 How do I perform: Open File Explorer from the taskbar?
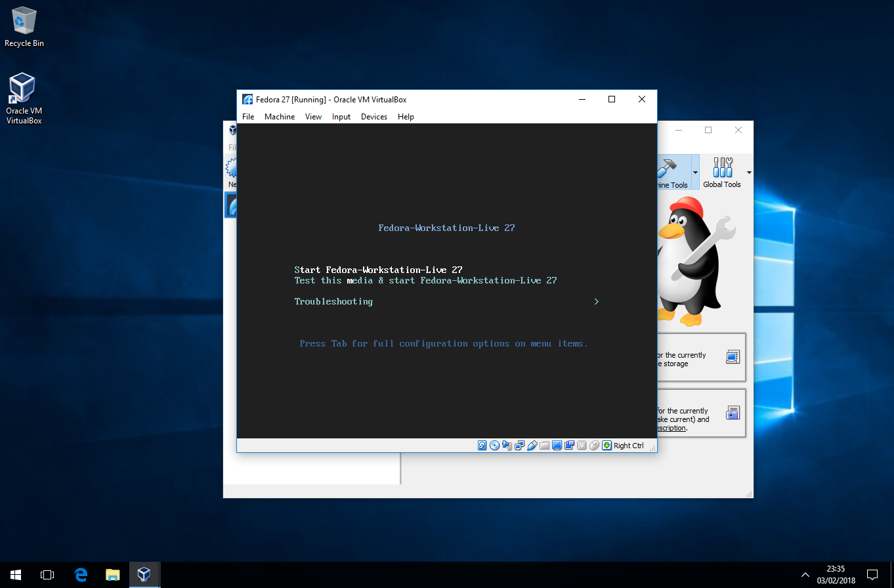(113, 575)
